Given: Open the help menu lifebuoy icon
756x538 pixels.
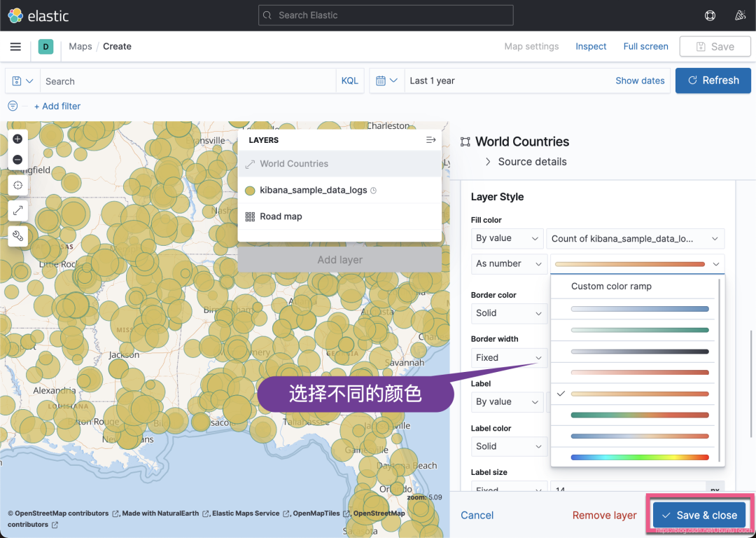Looking at the screenshot, I should click(x=710, y=15).
